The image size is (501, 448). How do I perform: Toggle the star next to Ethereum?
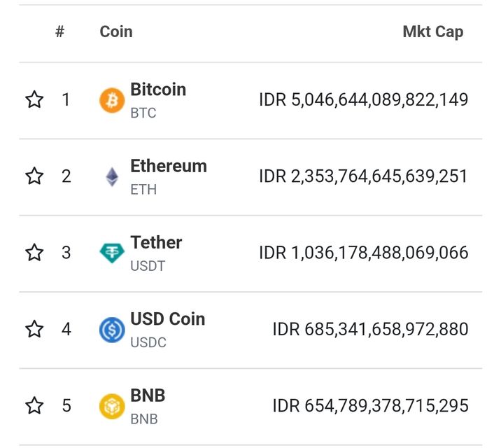[x=34, y=176]
